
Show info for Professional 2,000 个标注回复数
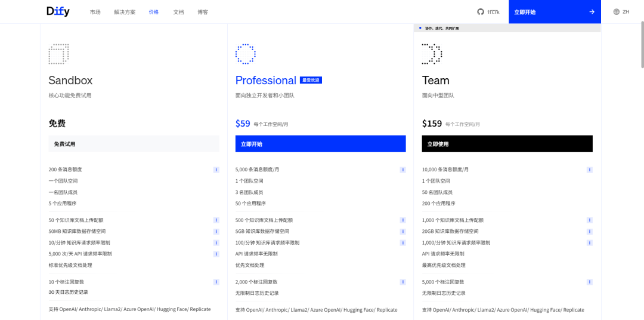pyautogui.click(x=402, y=282)
